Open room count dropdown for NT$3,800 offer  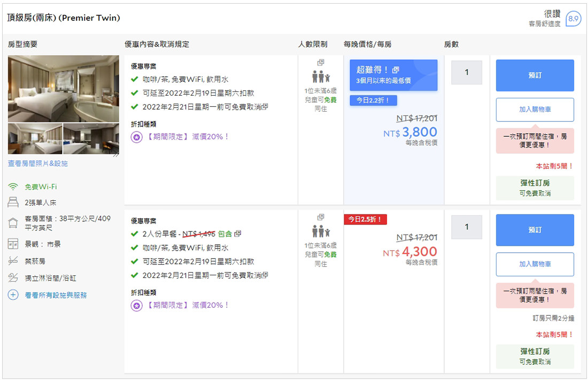click(466, 72)
